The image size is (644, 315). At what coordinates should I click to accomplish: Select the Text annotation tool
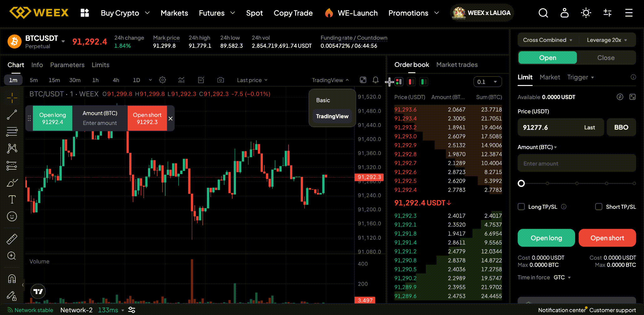[x=12, y=199]
